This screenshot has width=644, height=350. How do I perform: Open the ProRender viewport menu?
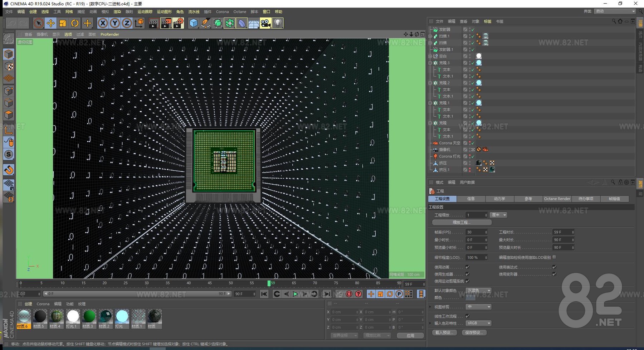tap(109, 34)
